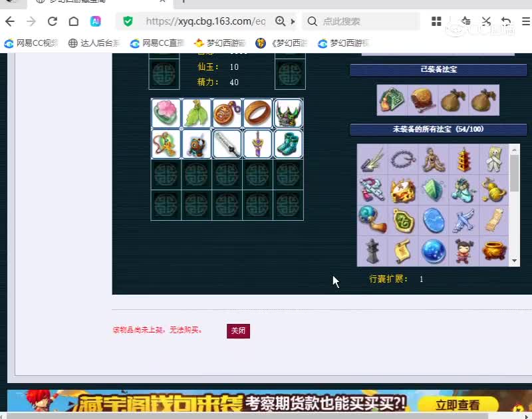This screenshot has height=419, width=532.
Task: Select the golden cauldron treasure
Action: 493,251
